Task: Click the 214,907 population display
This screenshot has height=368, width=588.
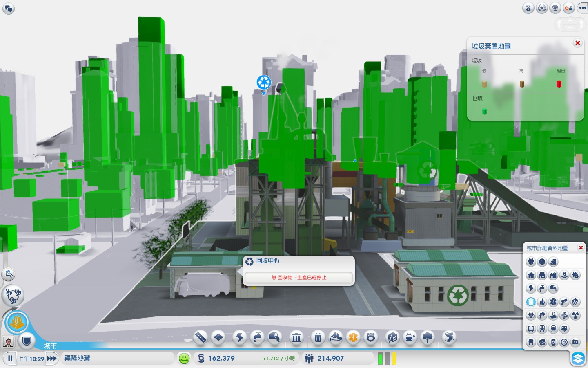Action: 330,359
